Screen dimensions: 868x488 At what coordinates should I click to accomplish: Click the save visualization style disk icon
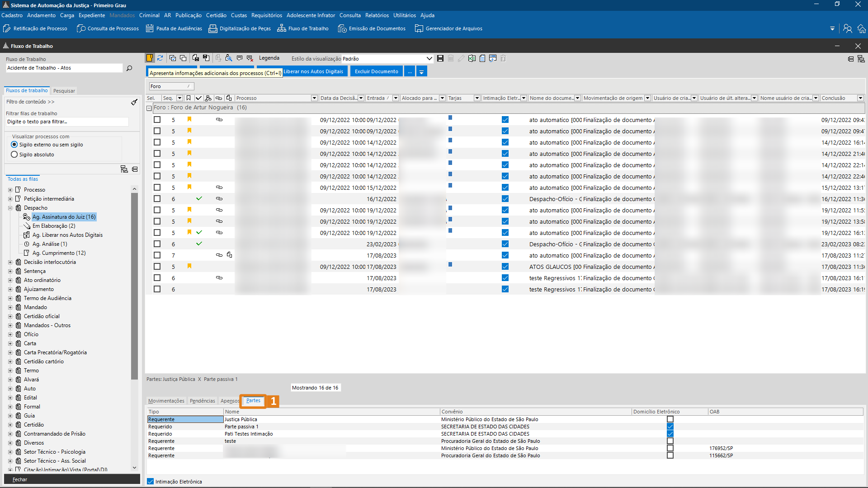(x=440, y=58)
